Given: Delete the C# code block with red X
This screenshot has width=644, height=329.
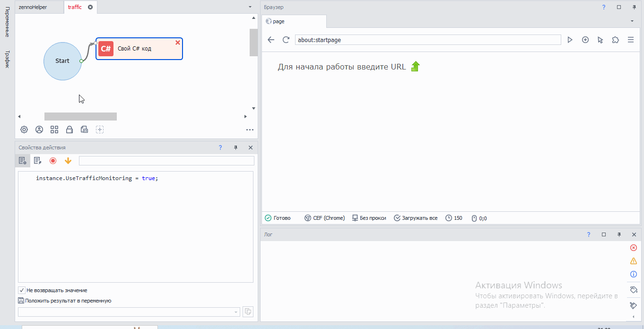Looking at the screenshot, I should tap(178, 43).
